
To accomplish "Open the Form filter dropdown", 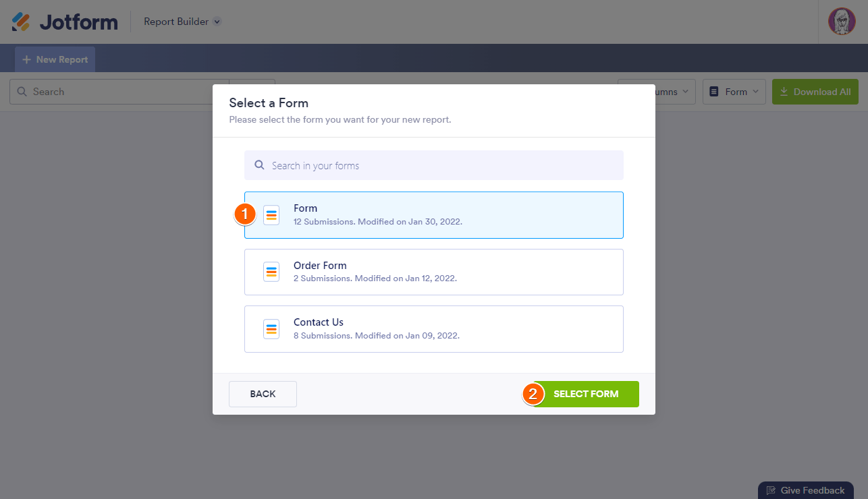I will [x=734, y=92].
